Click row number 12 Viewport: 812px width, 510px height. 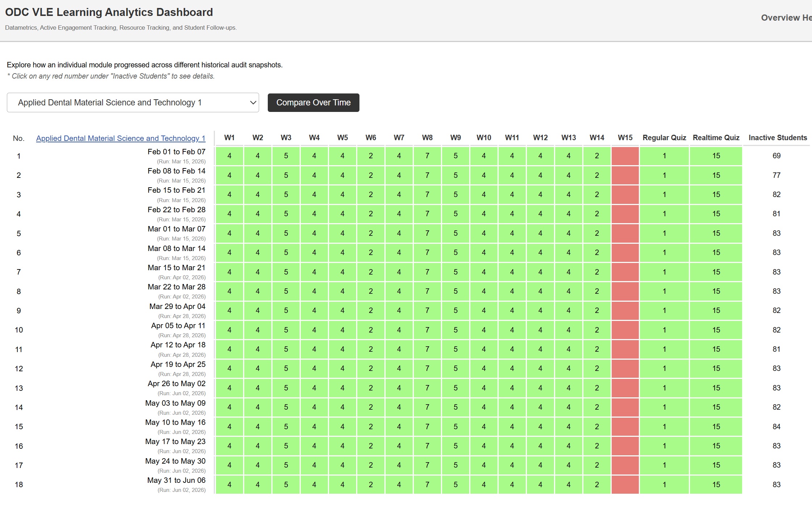tap(19, 369)
